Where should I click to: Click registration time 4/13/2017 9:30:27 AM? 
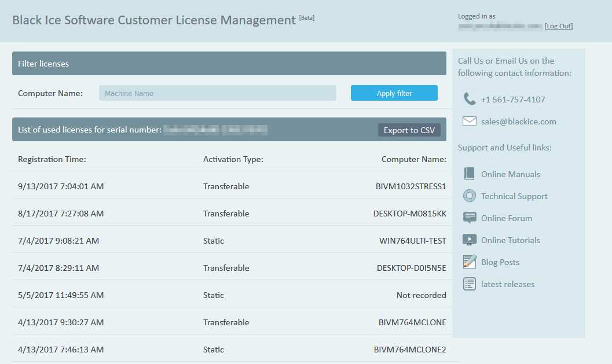coord(61,322)
